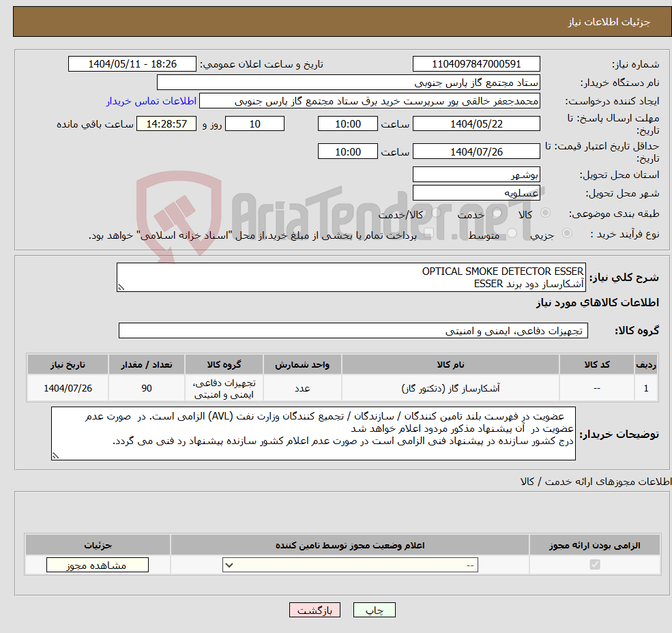The image size is (672, 633).
Task: Select the کالا/خدمت radio button
Action: 436,213
